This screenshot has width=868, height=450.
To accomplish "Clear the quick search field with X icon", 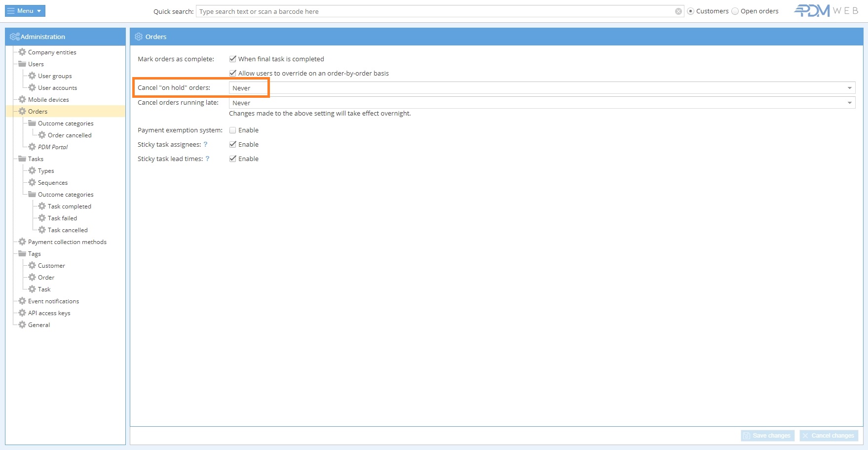I will pos(679,11).
